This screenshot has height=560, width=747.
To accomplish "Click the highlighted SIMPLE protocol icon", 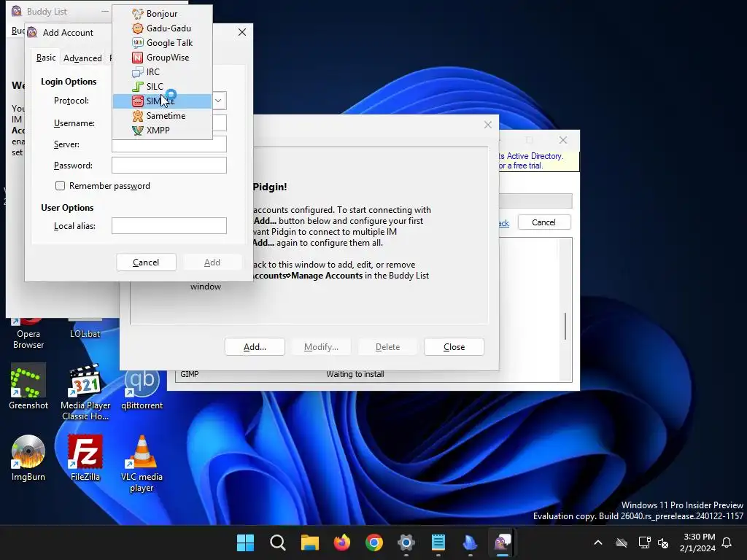I will (138, 101).
